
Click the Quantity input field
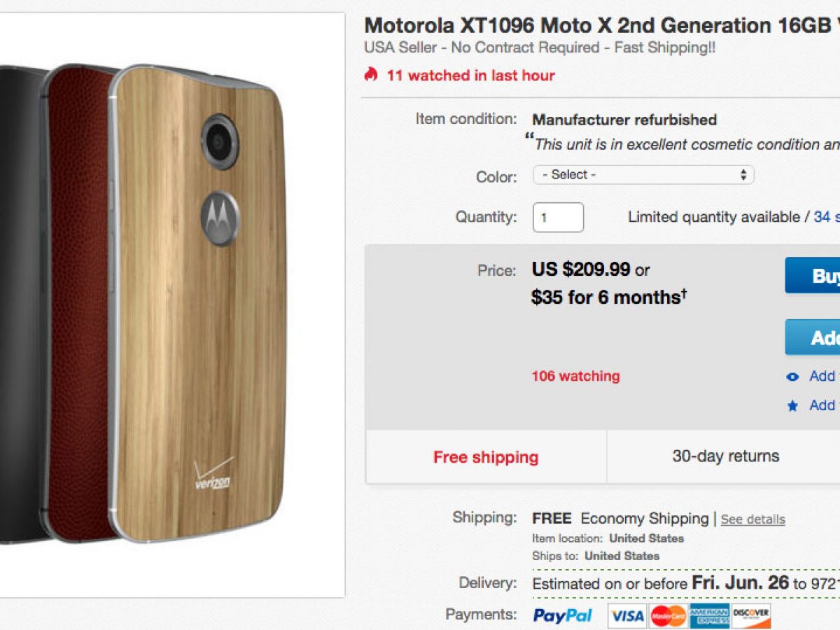tap(558, 218)
